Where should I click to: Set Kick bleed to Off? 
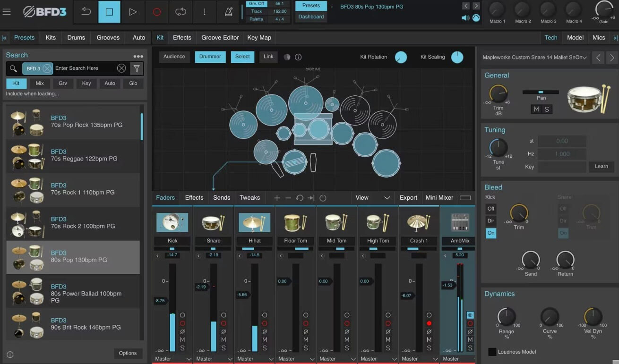(491, 209)
